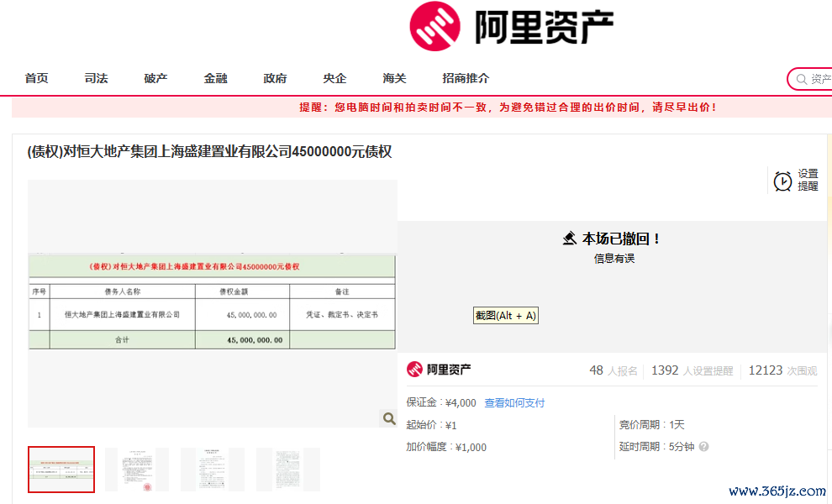Select the fourth document thumbnail
The height and width of the screenshot is (504, 832).
[x=288, y=470]
